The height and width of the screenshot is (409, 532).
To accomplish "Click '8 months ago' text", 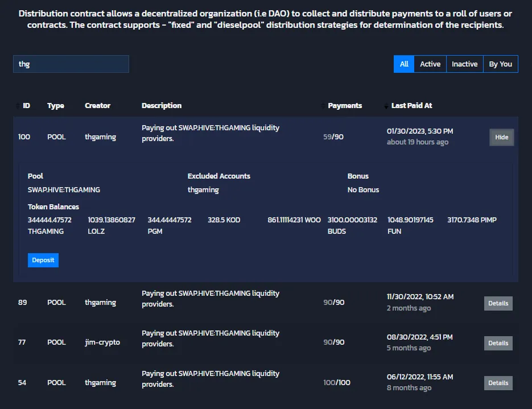I will click(x=409, y=388).
